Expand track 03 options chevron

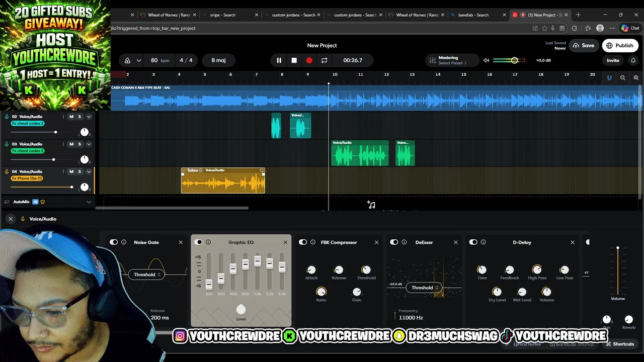tap(89, 144)
